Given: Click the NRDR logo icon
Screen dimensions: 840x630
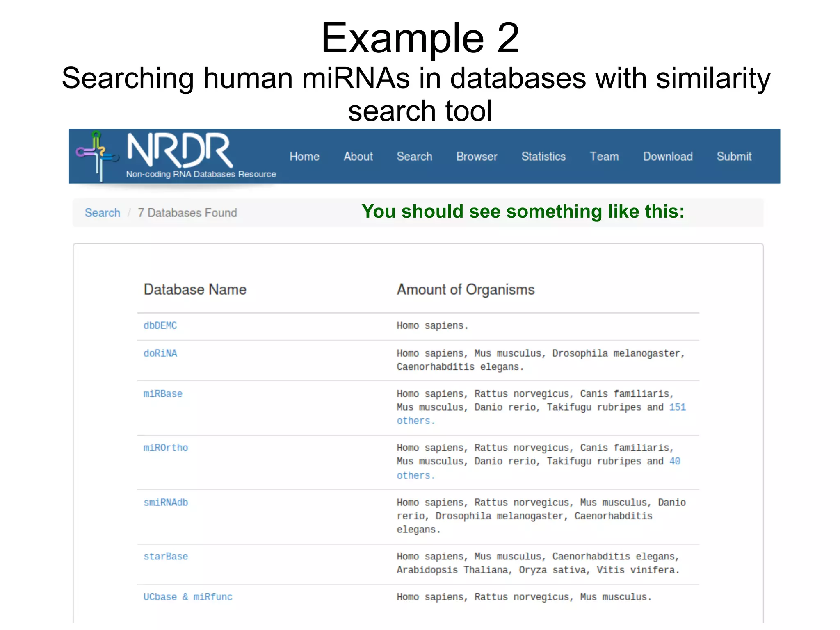Looking at the screenshot, I should click(97, 156).
